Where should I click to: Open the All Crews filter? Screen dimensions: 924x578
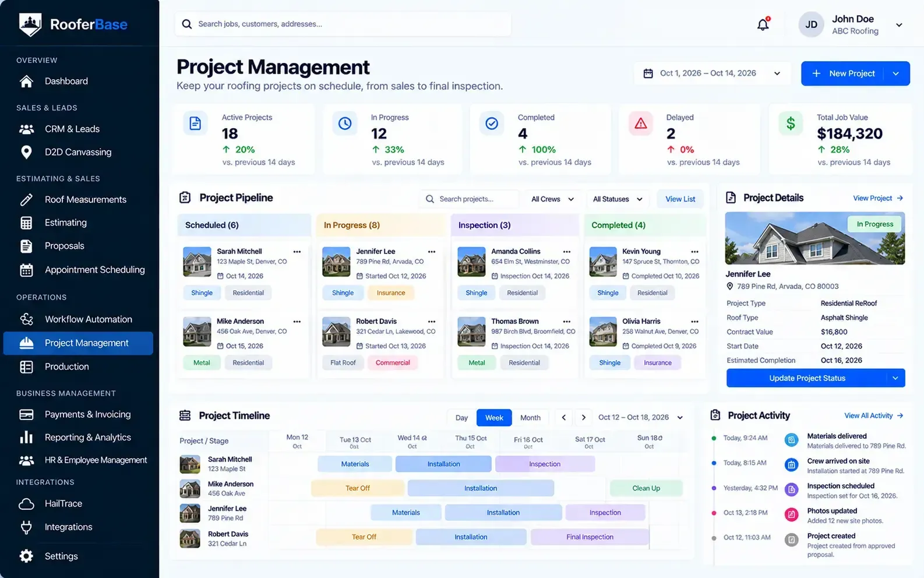[552, 199]
